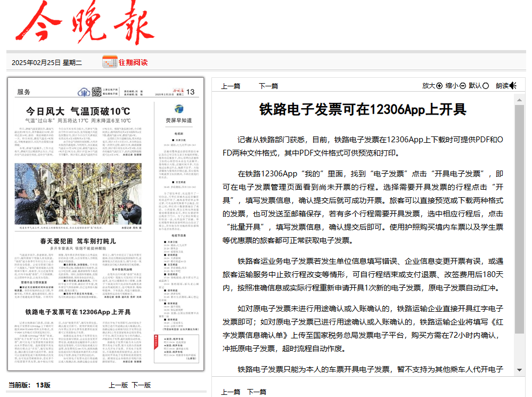Viewport: 532px width, 397px height.
Task: Click the blue TV logo above 荧屏早知道
Action: click(x=178, y=108)
